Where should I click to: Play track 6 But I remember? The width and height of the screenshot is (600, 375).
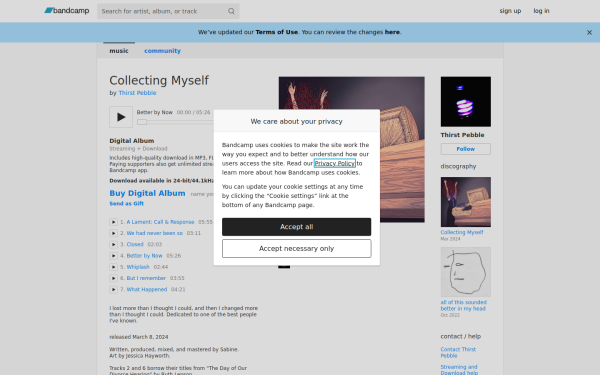coord(113,278)
